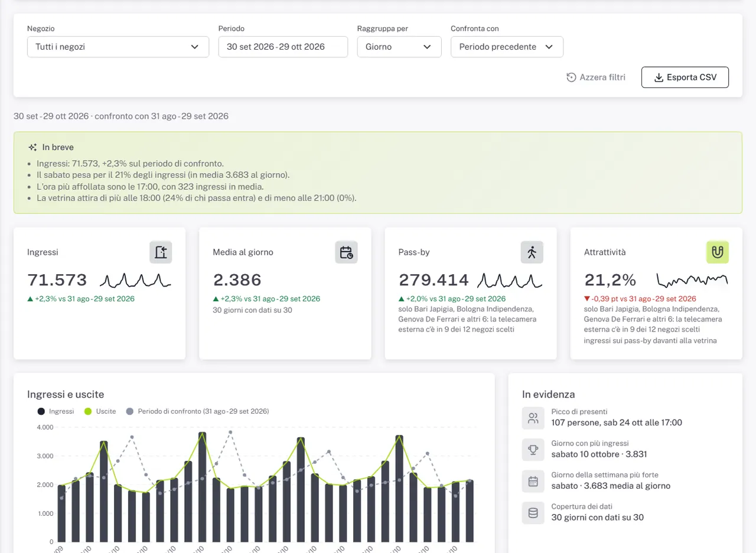Click the Picco di presenti people icon
Screen dimensions: 756x553
(x=533, y=418)
